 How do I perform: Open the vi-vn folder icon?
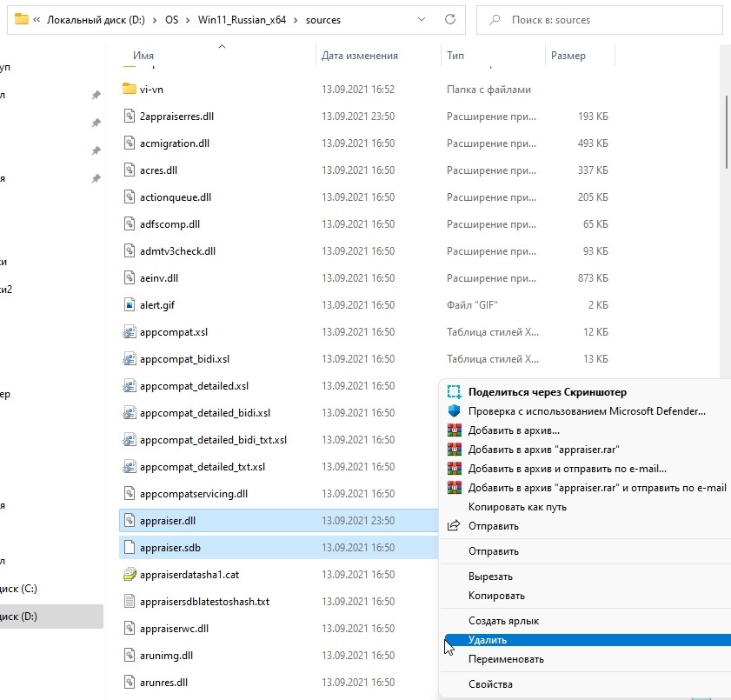(130, 89)
